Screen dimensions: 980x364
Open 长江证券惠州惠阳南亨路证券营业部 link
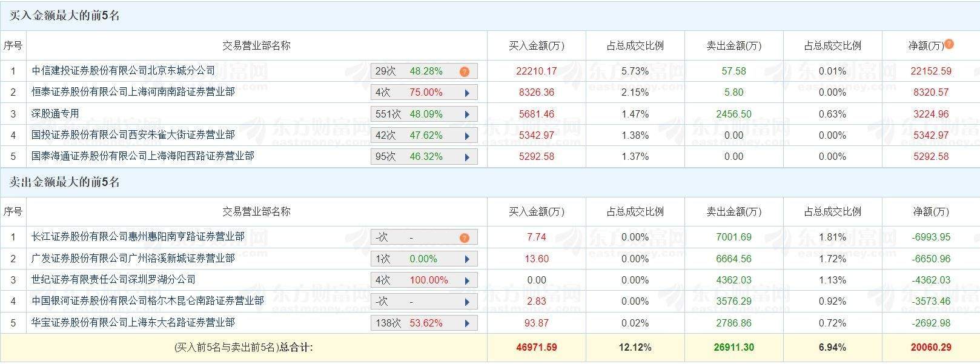[138, 237]
